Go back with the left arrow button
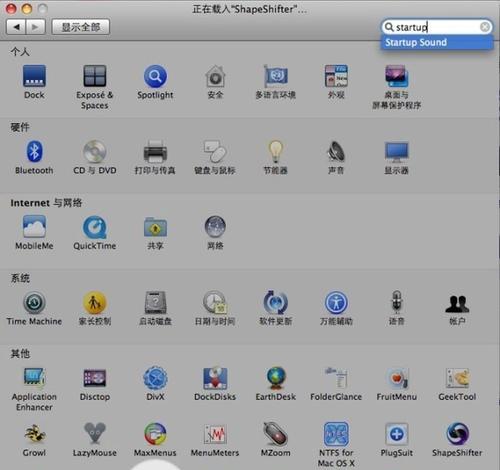The height and width of the screenshot is (470, 500). click(x=16, y=27)
